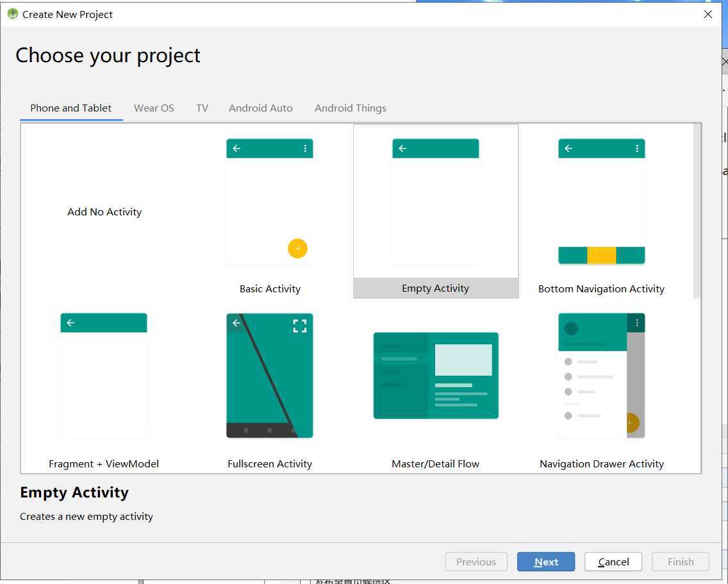
Task: Cancel the new project wizard
Action: tap(613, 562)
